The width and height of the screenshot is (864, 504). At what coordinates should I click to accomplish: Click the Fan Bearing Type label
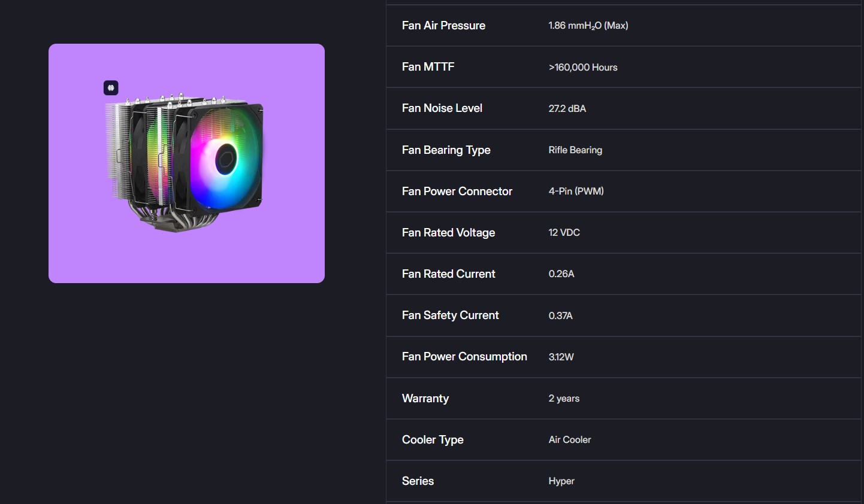pyautogui.click(x=446, y=150)
